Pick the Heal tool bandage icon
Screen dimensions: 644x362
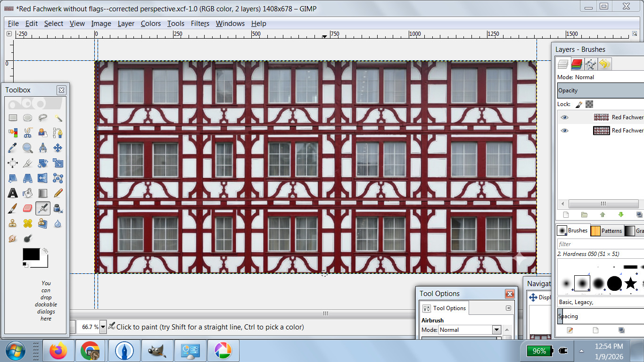pyautogui.click(x=28, y=223)
